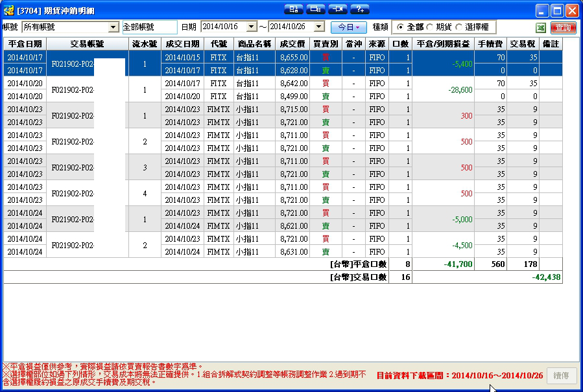Click the help question mark icon

(x=360, y=9)
